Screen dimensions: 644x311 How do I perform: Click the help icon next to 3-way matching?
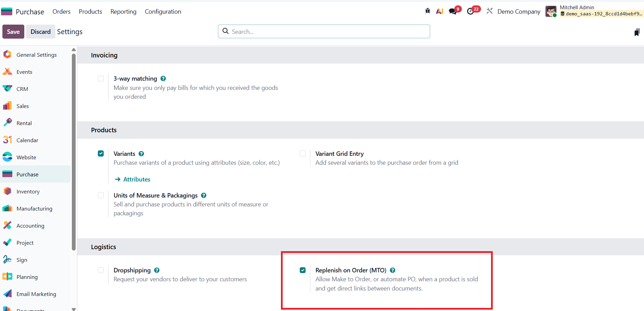163,79
